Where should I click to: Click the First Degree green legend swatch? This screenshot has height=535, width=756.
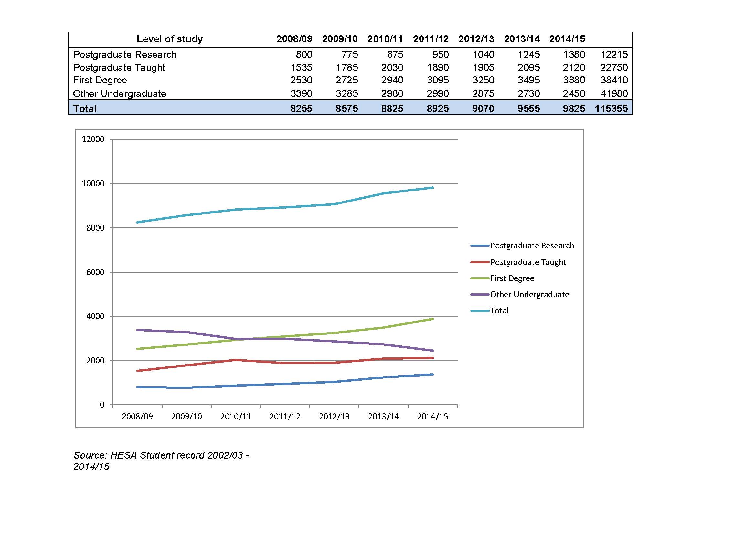[x=480, y=278]
